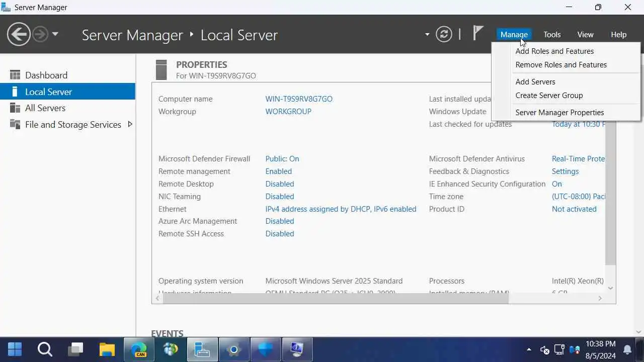This screenshot has width=644, height=362.
Task: Click the server Properties tile icon
Action: point(161,70)
